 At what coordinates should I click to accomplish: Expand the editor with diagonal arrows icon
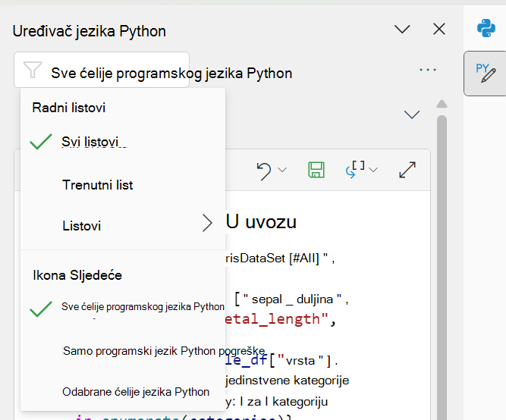point(407,170)
